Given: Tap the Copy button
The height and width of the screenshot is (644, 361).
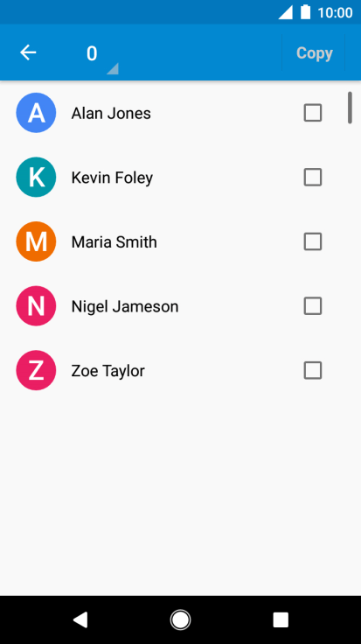Looking at the screenshot, I should [314, 53].
